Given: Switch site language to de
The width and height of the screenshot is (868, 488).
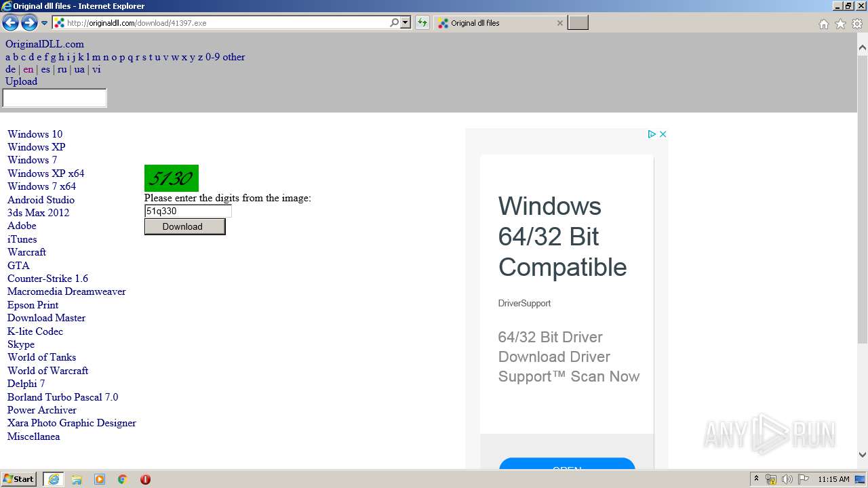Looking at the screenshot, I should pos(11,69).
